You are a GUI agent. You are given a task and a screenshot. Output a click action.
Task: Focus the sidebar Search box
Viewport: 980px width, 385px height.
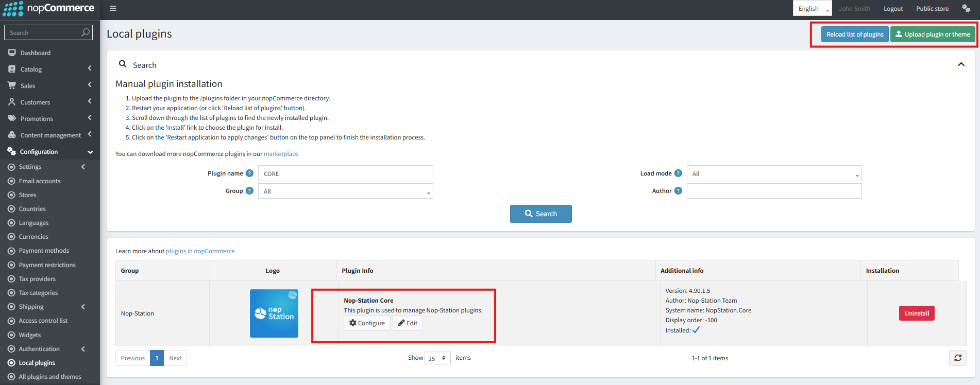pyautogui.click(x=48, y=32)
